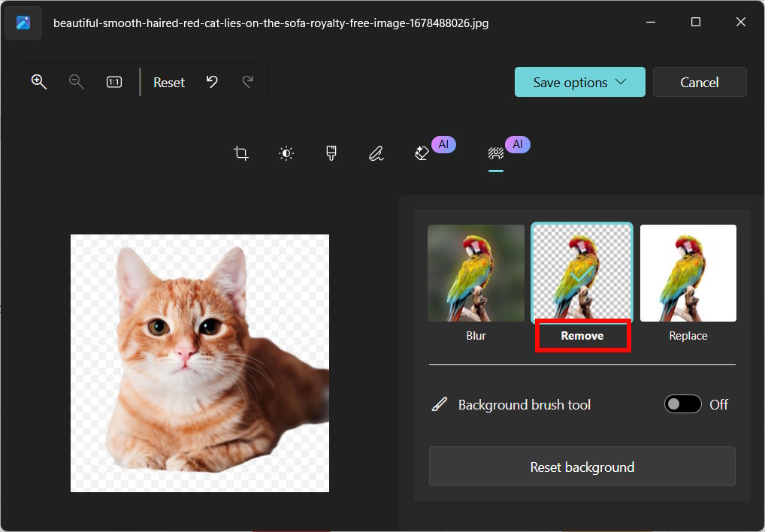This screenshot has width=765, height=532.
Task: Switch to the AI Background tool
Action: point(495,153)
